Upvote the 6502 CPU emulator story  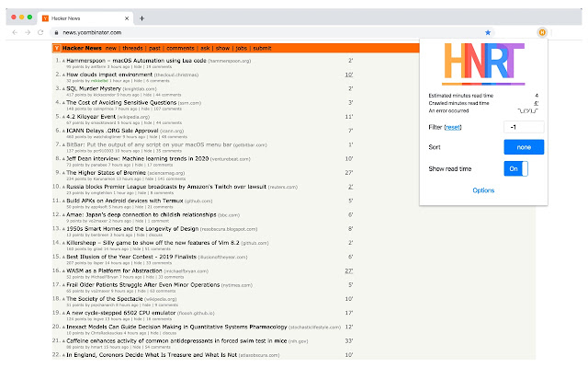63,313
